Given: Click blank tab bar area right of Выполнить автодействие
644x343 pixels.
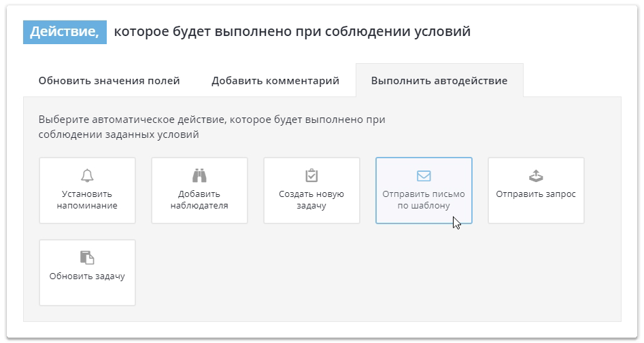Looking at the screenshot, I should click(571, 81).
